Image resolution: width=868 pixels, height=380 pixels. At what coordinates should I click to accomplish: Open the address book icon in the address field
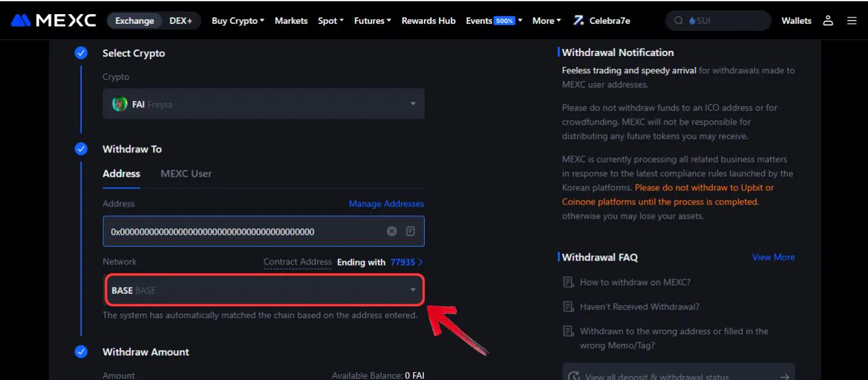[x=411, y=231]
